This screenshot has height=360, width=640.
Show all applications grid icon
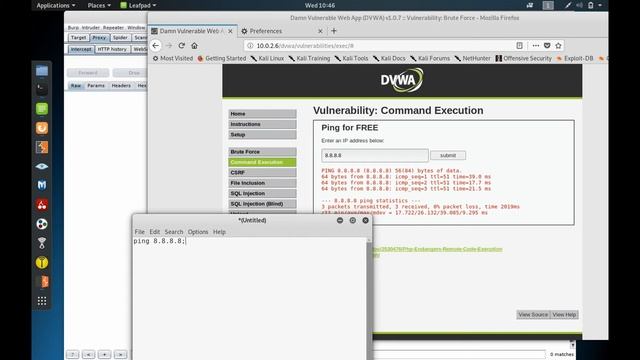click(x=42, y=301)
